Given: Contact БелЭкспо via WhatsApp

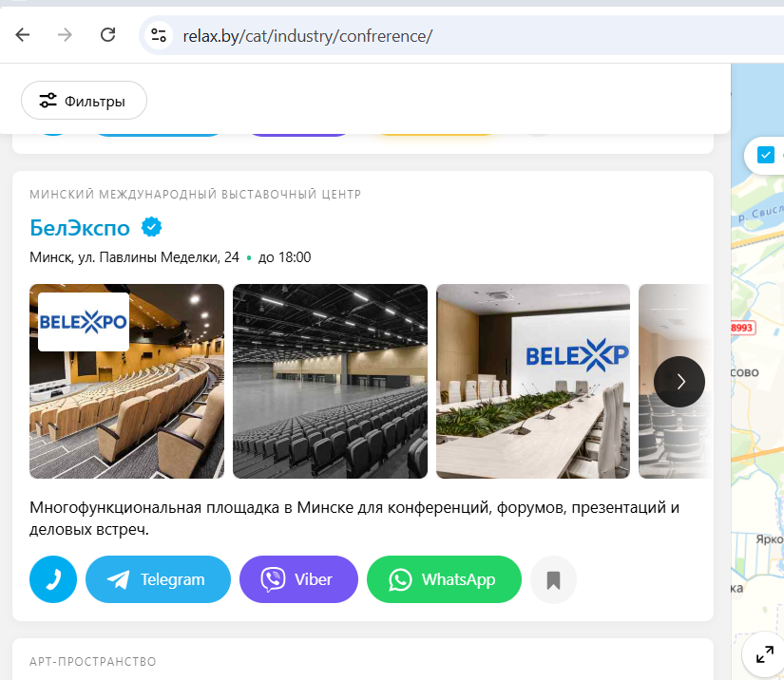Looking at the screenshot, I should click(444, 579).
